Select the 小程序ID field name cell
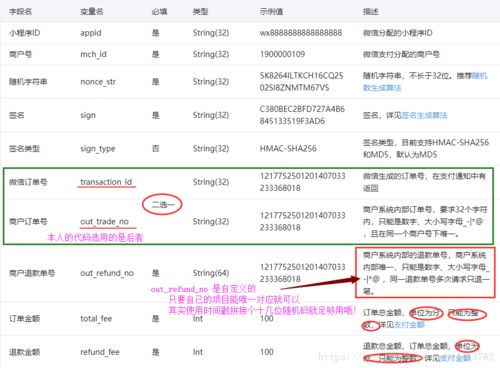500x368 pixels. tap(25, 33)
